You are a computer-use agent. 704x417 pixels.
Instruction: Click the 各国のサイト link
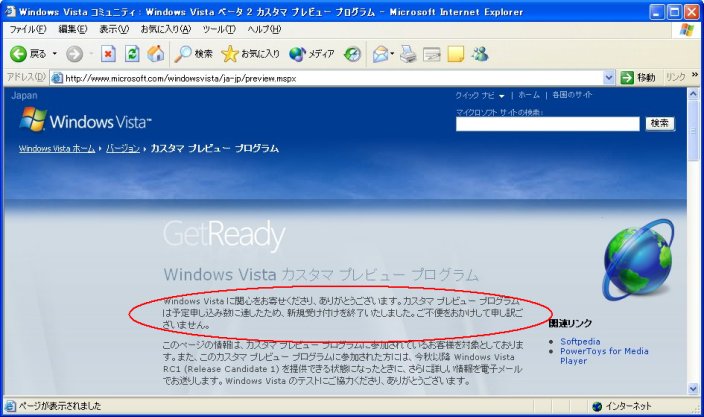(x=572, y=95)
